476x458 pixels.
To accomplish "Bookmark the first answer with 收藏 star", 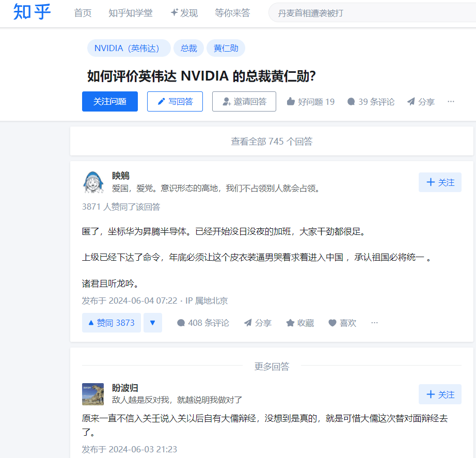I will (300, 323).
